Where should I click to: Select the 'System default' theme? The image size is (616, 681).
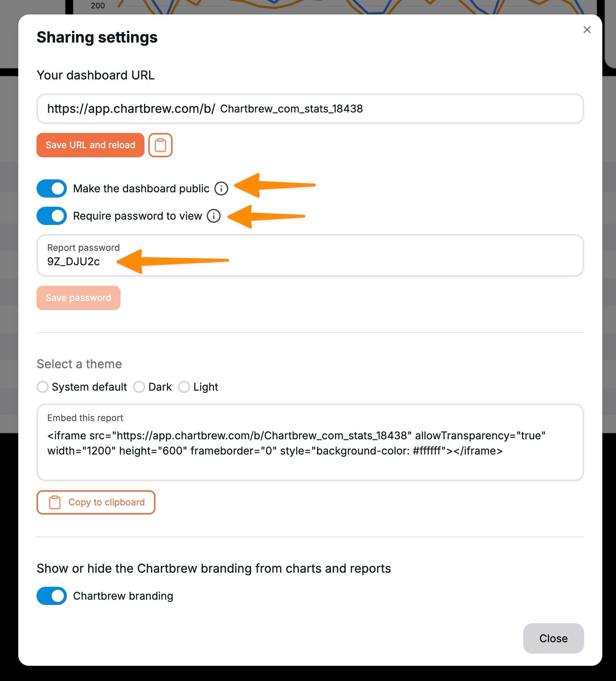coord(43,387)
